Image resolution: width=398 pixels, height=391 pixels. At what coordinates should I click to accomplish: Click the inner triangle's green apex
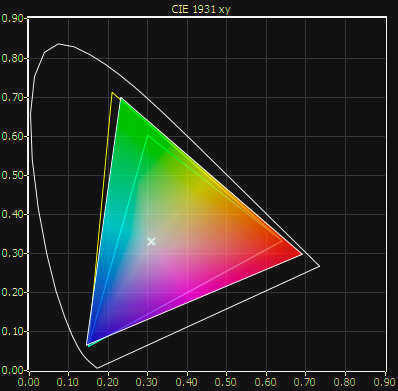click(148, 135)
